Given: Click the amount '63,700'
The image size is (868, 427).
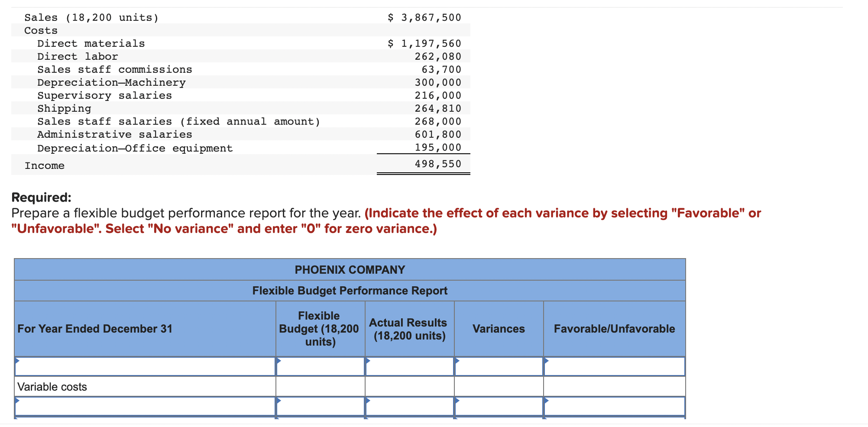Looking at the screenshot, I should tap(441, 70).
